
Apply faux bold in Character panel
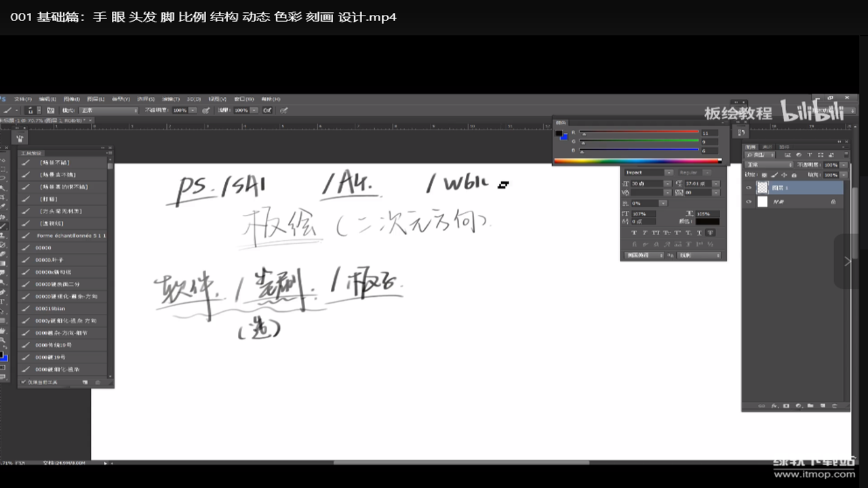[x=634, y=232]
